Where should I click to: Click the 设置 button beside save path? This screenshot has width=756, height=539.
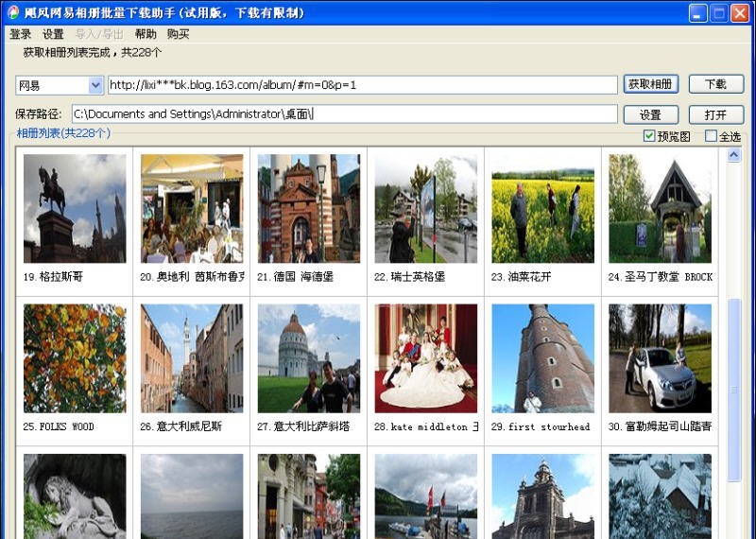(651, 114)
